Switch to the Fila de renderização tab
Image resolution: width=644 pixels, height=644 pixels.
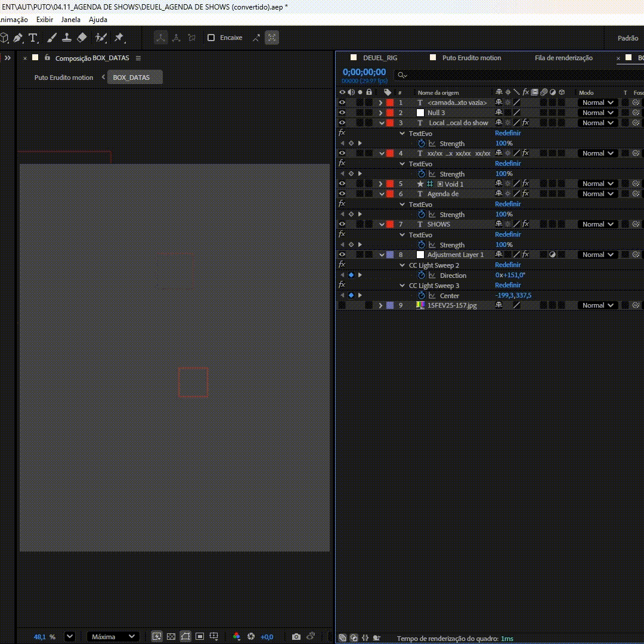(563, 58)
